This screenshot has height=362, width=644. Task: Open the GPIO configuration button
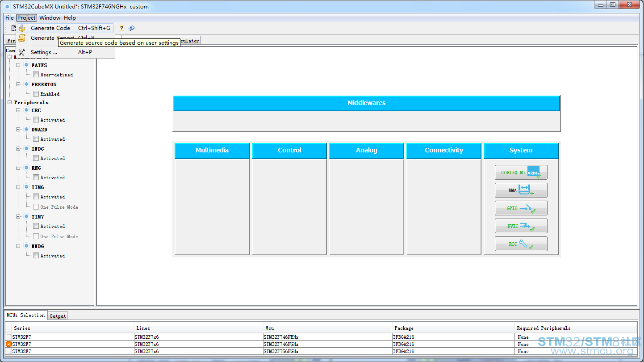tap(521, 208)
